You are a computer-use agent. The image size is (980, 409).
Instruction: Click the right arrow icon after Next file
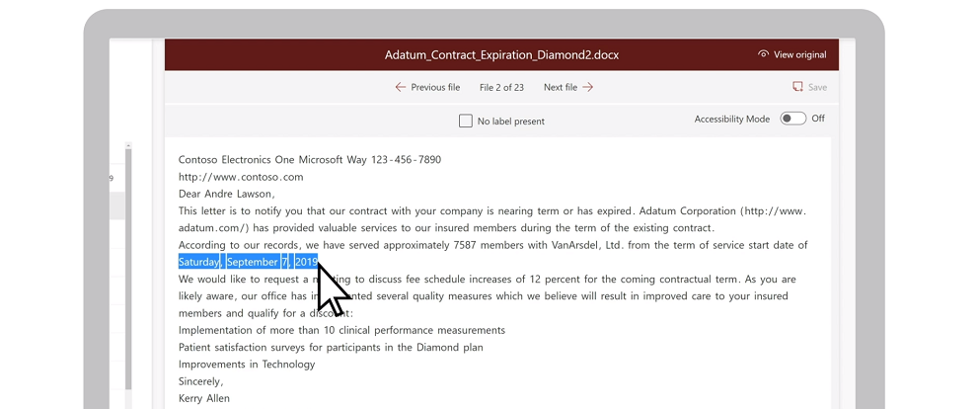tap(587, 88)
